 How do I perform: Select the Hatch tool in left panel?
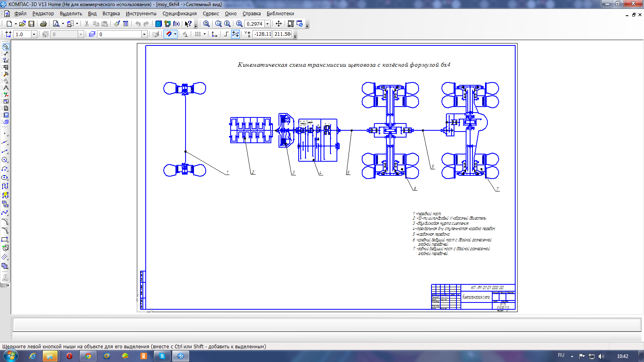pyautogui.click(x=5, y=266)
